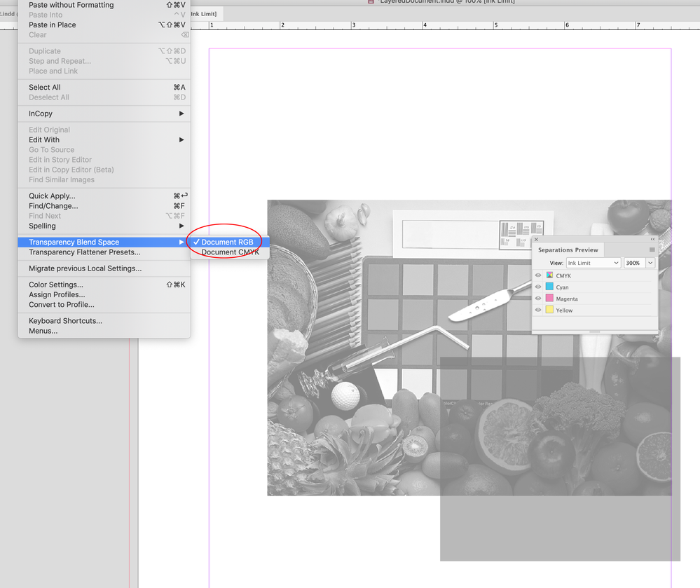The width and height of the screenshot is (700, 588).
Task: Click the CMYK label in Separations Preview
Action: click(563, 275)
